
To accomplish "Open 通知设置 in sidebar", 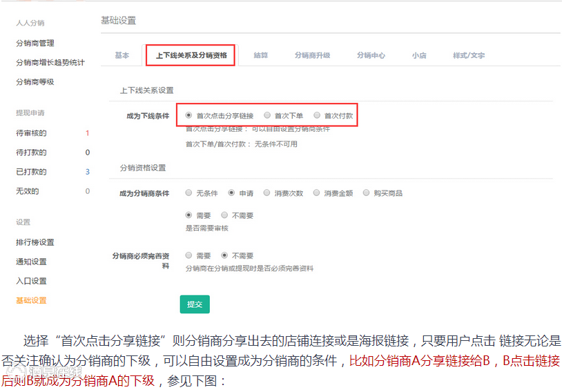I will point(31,262).
